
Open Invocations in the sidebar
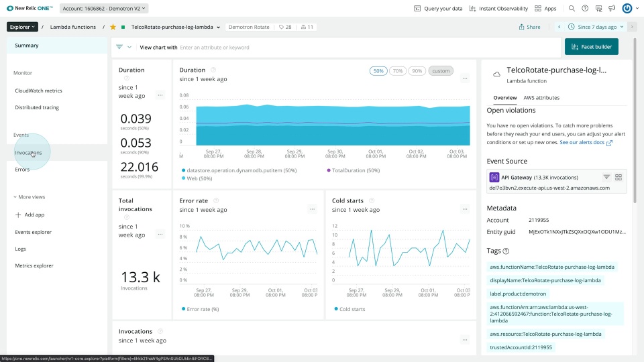pyautogui.click(x=56, y=153)
